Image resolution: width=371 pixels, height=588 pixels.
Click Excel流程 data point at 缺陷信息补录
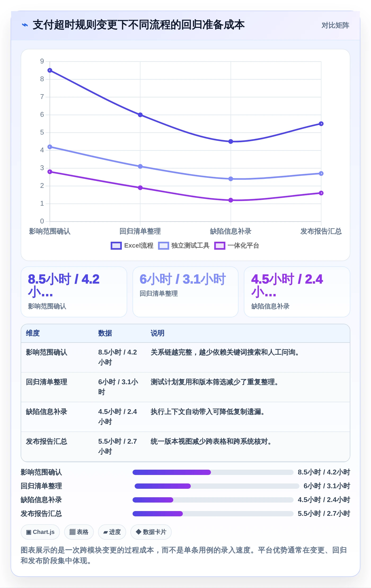231,141
